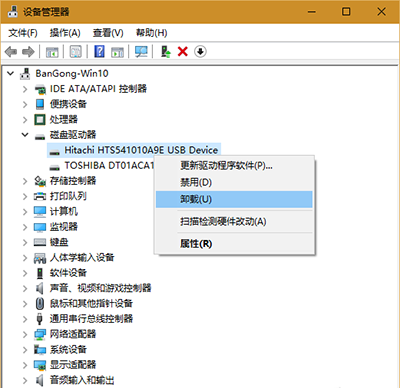
Task: Select the 软件设备 tree item label
Action: pyautogui.click(x=68, y=273)
